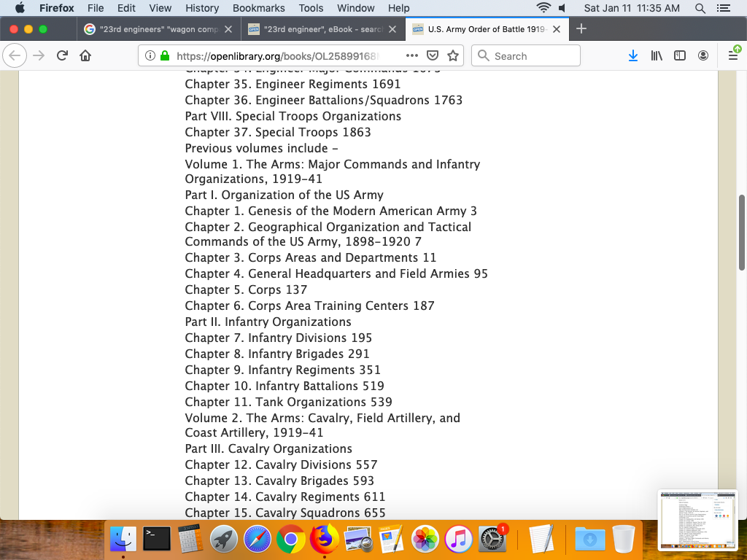Reload the current page
Screen dimensions: 747x560
(x=62, y=56)
